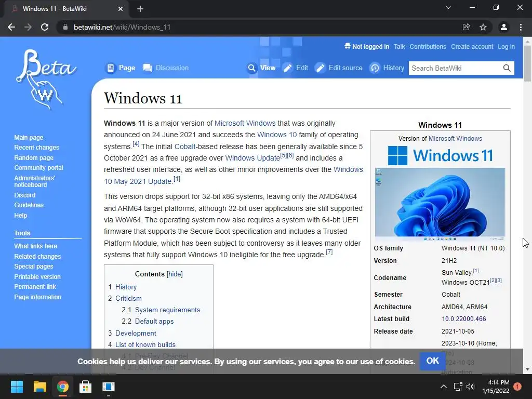532x399 pixels.
Task: Open Page information
Action: 37,297
